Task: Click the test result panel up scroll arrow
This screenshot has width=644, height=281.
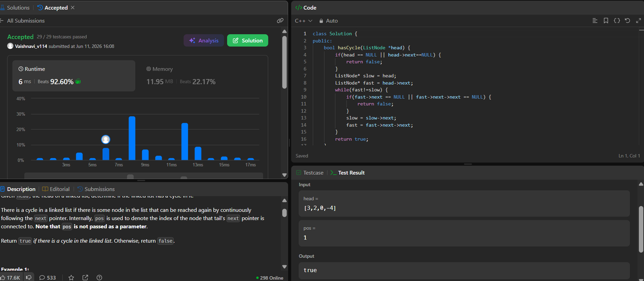Action: pyautogui.click(x=640, y=184)
